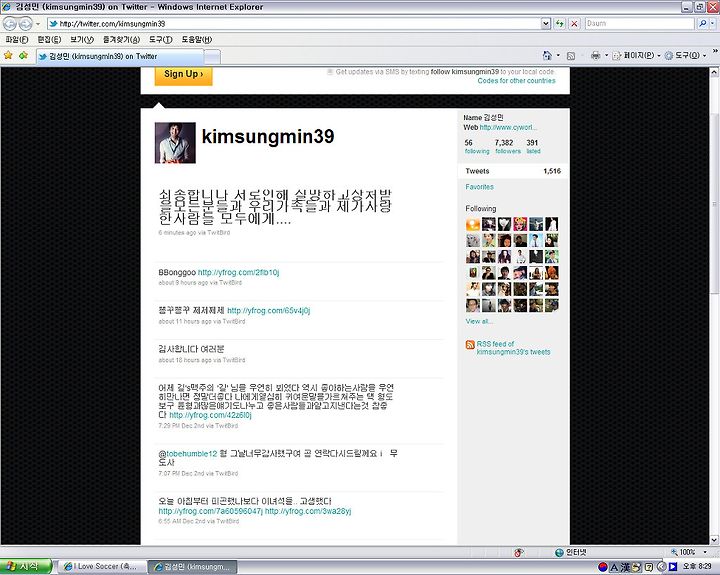The height and width of the screenshot is (575, 720).
Task: Open the Favorites (즐겨찾기) menu
Action: tap(121, 39)
